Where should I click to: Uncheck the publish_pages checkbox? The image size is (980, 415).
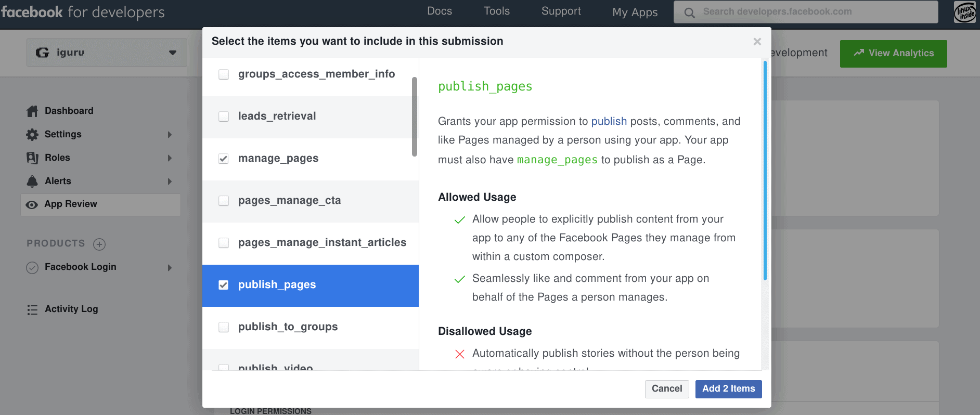pos(224,285)
